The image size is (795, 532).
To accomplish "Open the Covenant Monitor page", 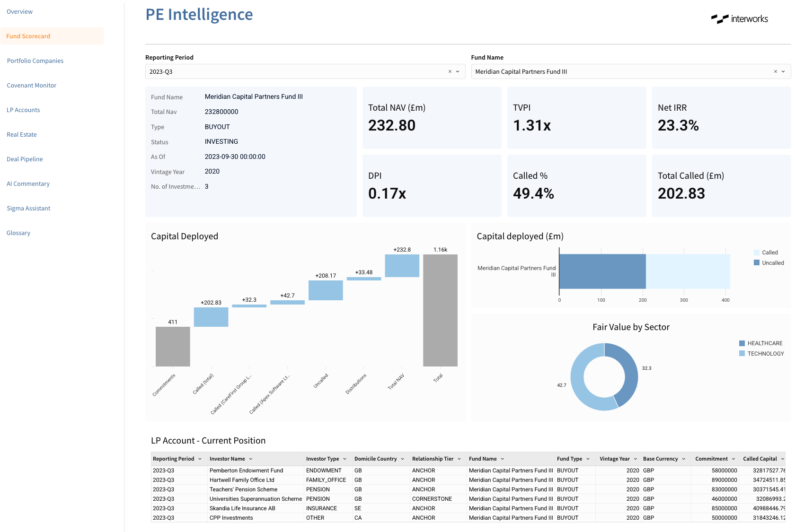I will 32,85.
